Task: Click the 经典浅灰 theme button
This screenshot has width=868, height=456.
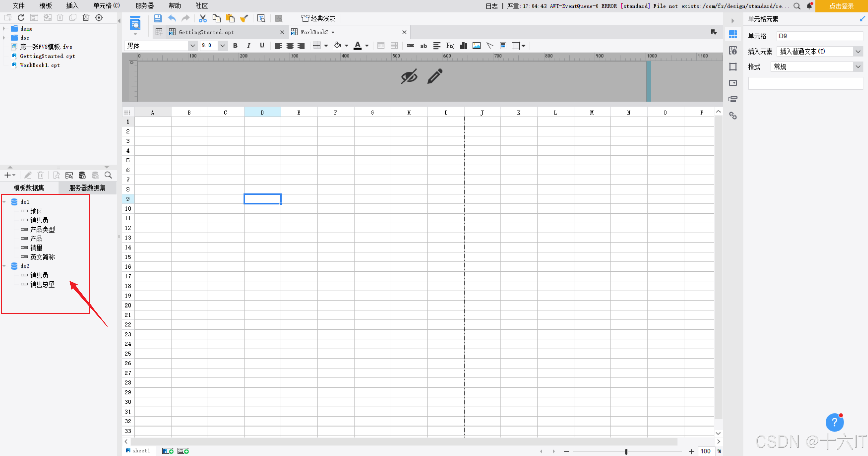Action: pos(319,18)
